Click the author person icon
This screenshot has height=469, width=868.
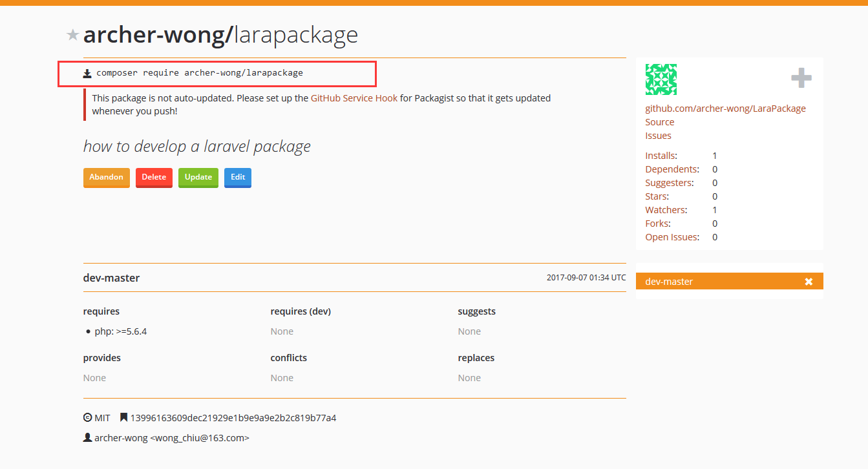[87, 438]
